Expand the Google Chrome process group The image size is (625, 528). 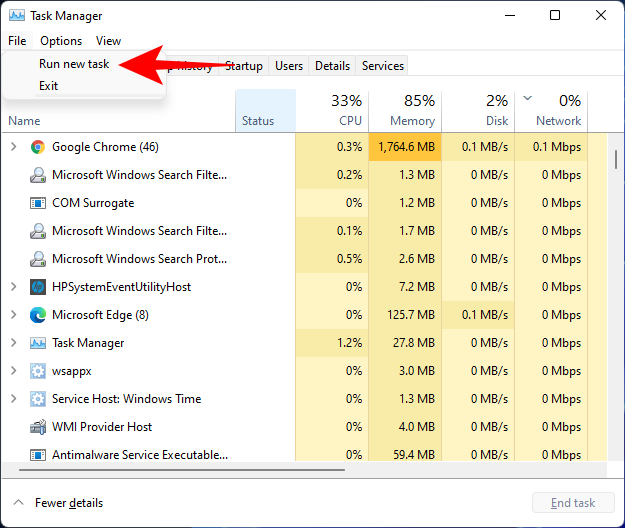[x=13, y=147]
